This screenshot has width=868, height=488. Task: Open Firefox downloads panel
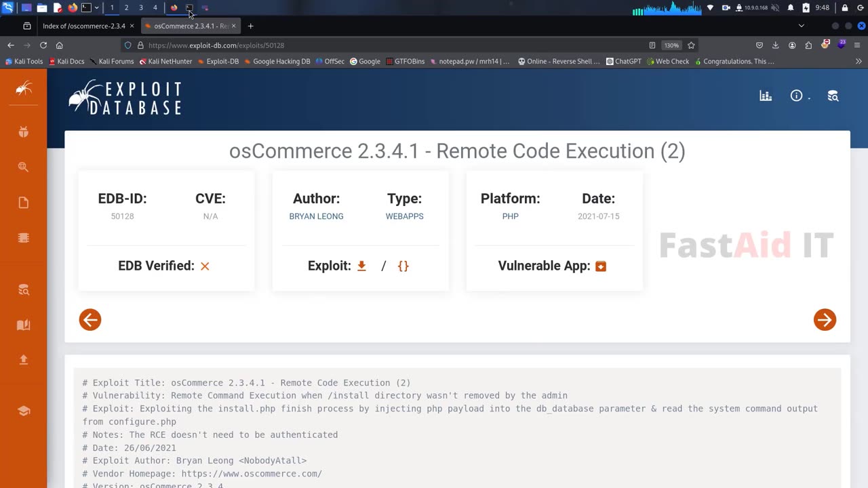click(776, 45)
